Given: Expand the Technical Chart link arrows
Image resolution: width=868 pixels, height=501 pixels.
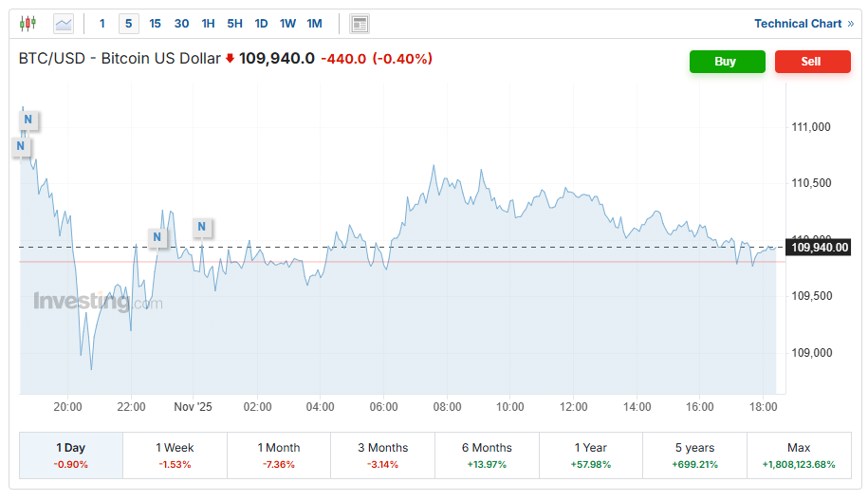Looking at the screenshot, I should pyautogui.click(x=850, y=24).
